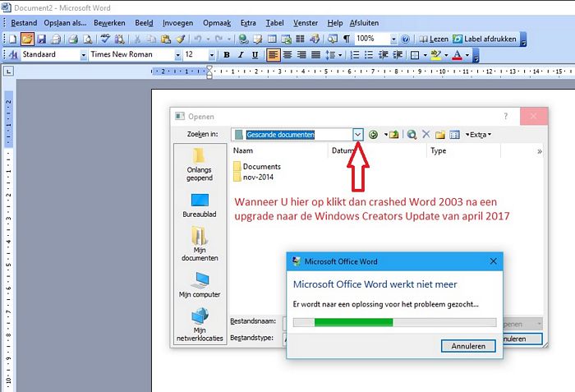This screenshot has height=392, width=575.
Task: Open the Style dropdown showing Standaard
Action: point(84,55)
